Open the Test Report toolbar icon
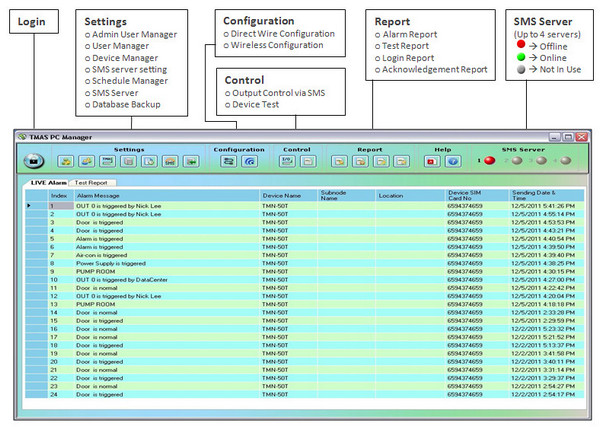This screenshot has height=427, width=600. (x=360, y=161)
